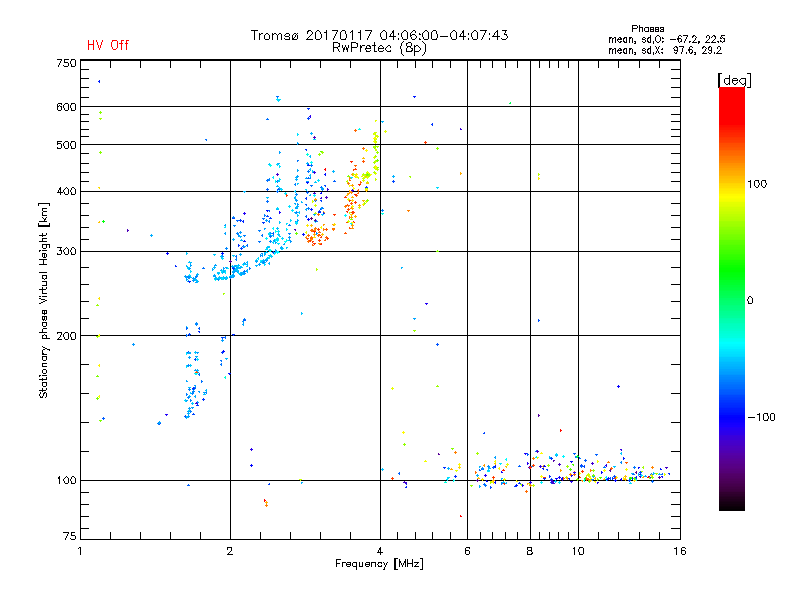The width and height of the screenshot is (800, 600).
Task: Click the 'Phases' header label
Action: (x=647, y=29)
